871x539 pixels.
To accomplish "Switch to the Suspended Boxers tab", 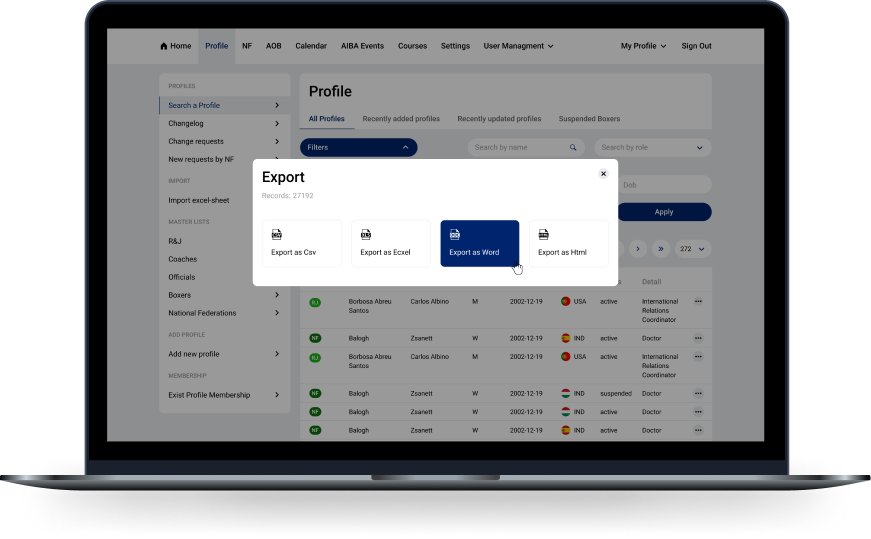I will [589, 119].
